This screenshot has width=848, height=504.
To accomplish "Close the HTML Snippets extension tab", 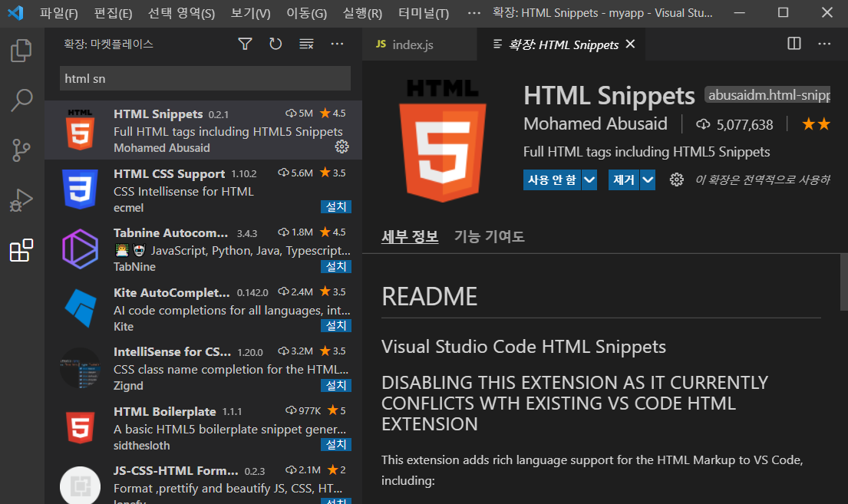I will tap(631, 44).
